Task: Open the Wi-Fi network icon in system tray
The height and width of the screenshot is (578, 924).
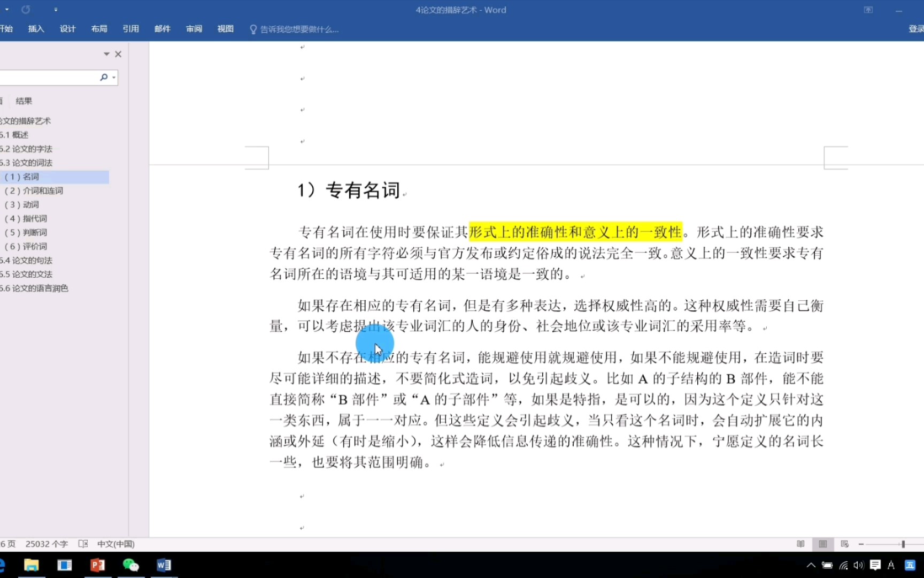Action: (843, 565)
